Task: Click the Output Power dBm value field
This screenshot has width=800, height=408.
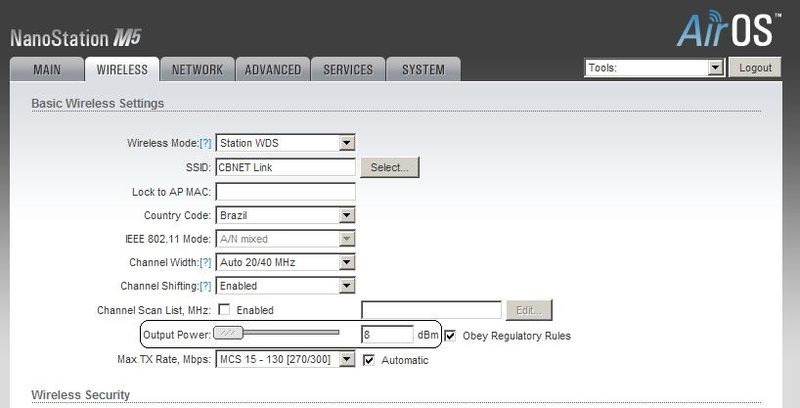Action: click(x=388, y=335)
